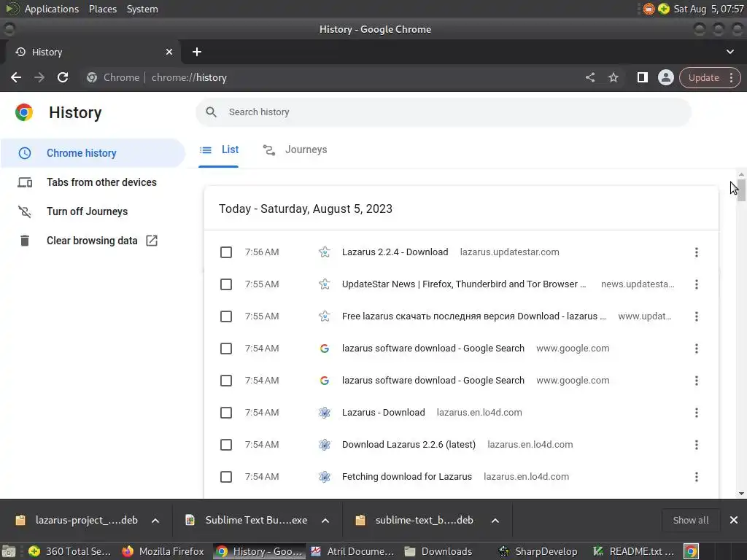747x560 pixels.
Task: Open the lazarus-project deb download item
Action: pos(76,520)
